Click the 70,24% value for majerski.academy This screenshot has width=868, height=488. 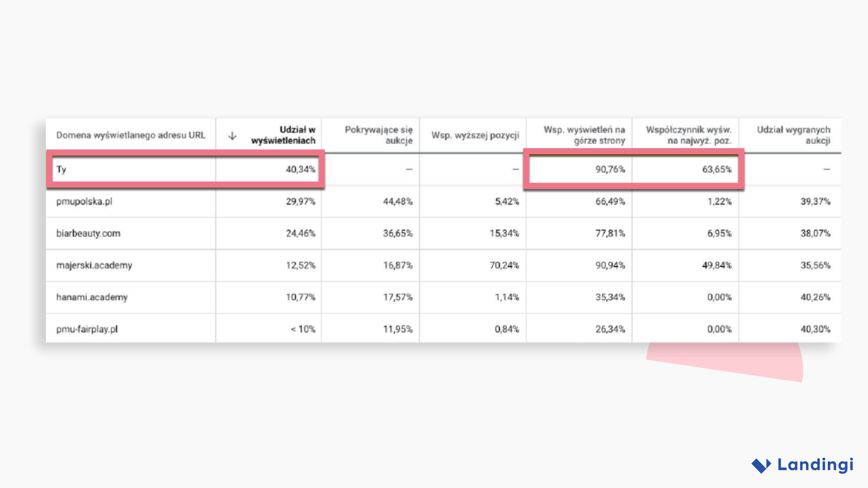click(x=504, y=265)
